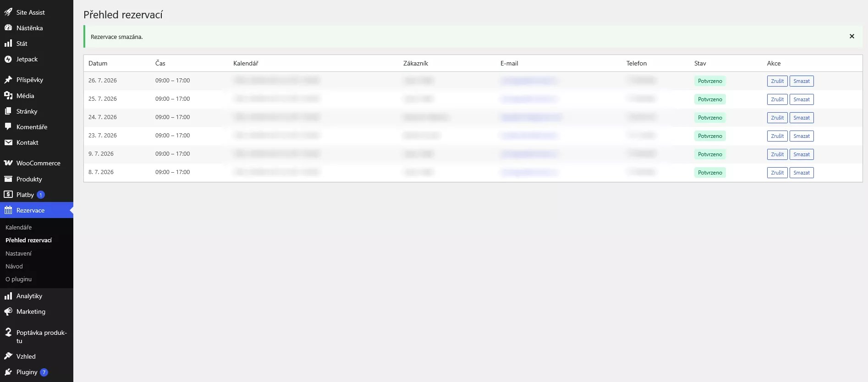Click Zrušit for the 8. 7. 2026 reservation
The height and width of the screenshot is (382, 868).
coord(777,173)
